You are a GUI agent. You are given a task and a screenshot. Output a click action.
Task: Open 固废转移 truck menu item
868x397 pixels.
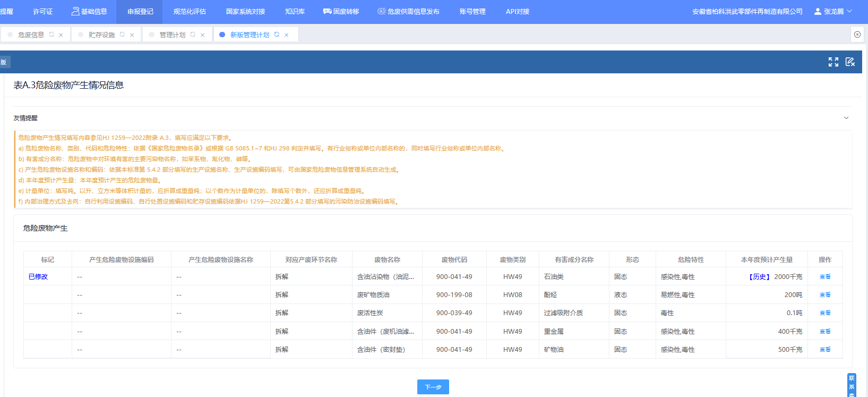point(341,12)
